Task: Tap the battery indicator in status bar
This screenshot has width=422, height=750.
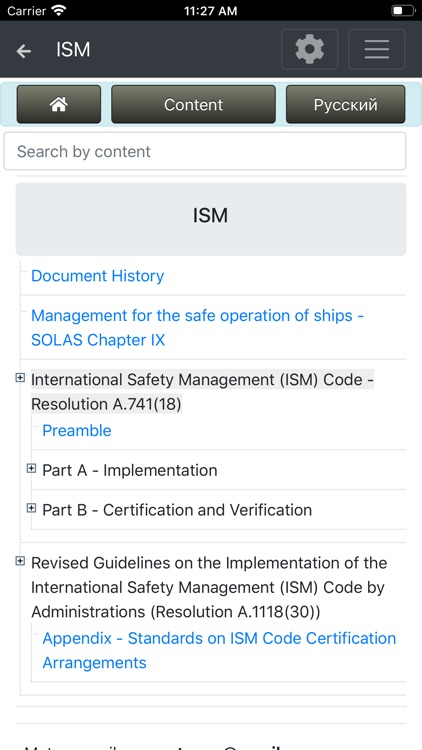Action: tap(403, 11)
